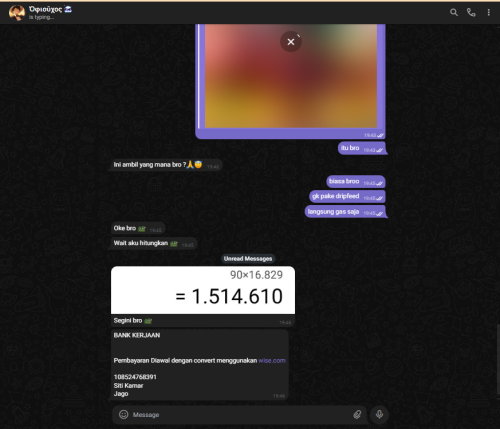Open the calculator screenshot 90×16.829
This screenshot has height=429, width=500.
click(x=203, y=290)
